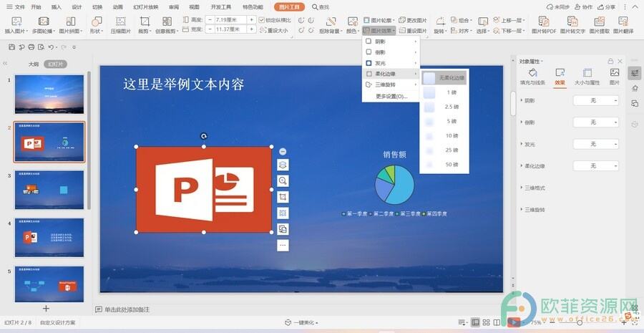
Task: Click the 压缩图片 compress picture icon
Action: [120, 21]
